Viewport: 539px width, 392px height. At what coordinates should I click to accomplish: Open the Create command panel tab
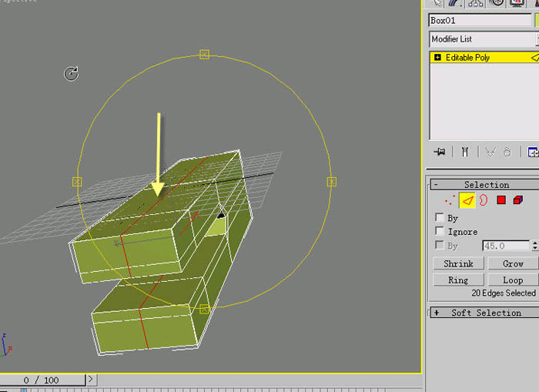point(437,3)
